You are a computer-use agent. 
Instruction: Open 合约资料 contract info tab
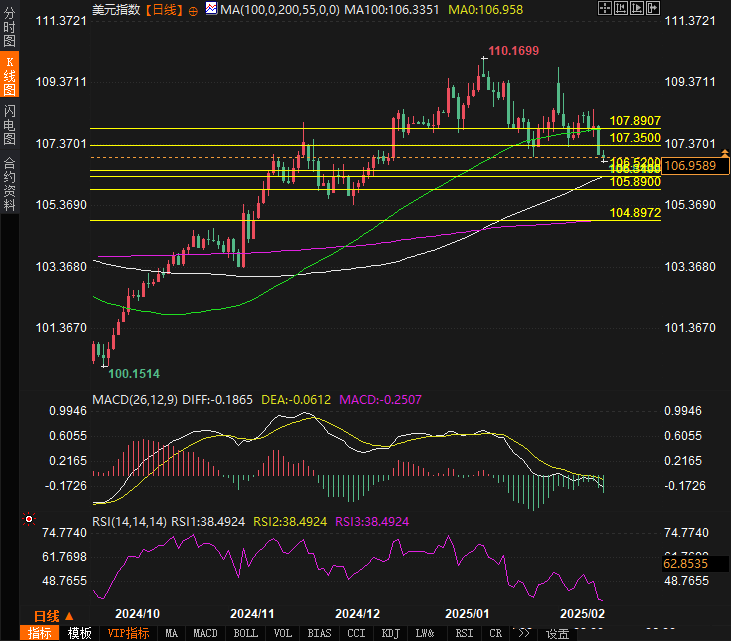pos(9,184)
